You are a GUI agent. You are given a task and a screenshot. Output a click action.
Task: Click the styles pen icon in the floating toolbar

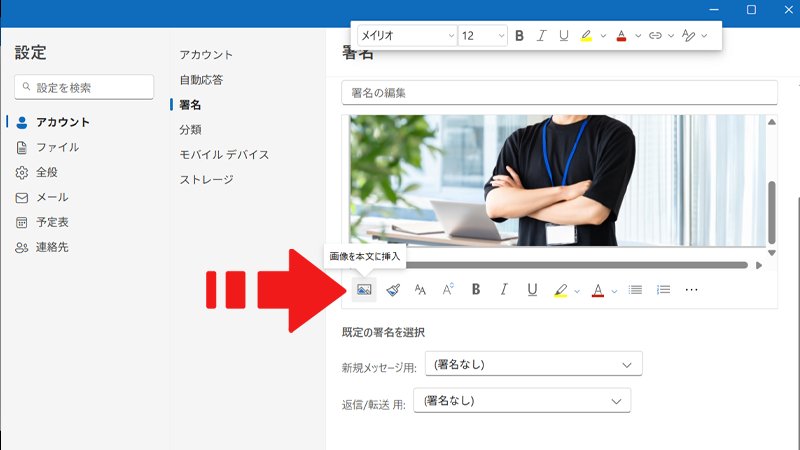(x=687, y=36)
